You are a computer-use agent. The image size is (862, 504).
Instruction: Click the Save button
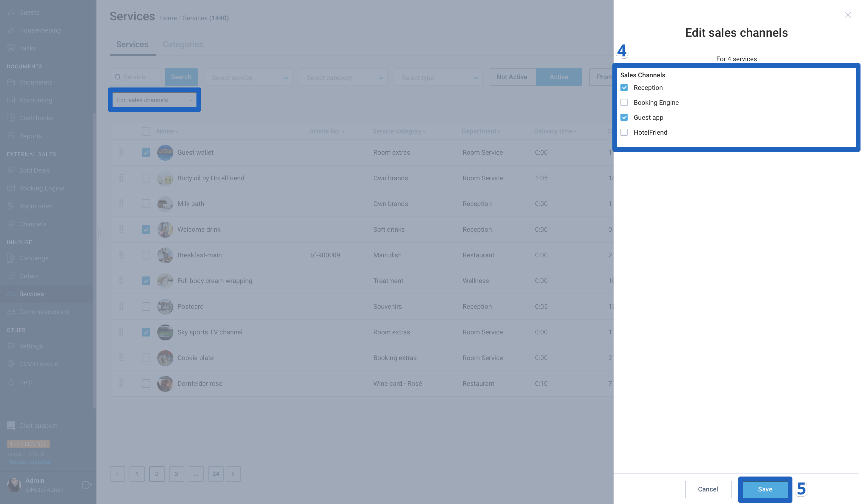pyautogui.click(x=765, y=489)
